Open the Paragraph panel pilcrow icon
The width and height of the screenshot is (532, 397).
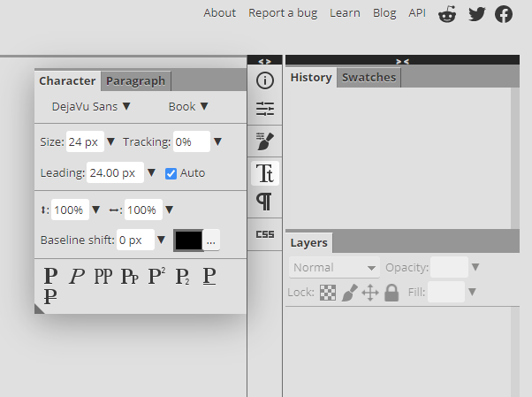pos(264,202)
